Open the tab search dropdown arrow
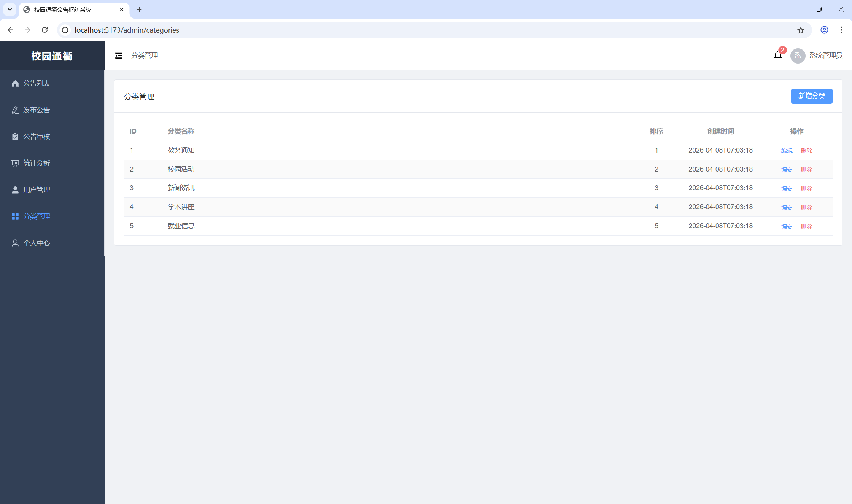852x504 pixels. point(10,10)
